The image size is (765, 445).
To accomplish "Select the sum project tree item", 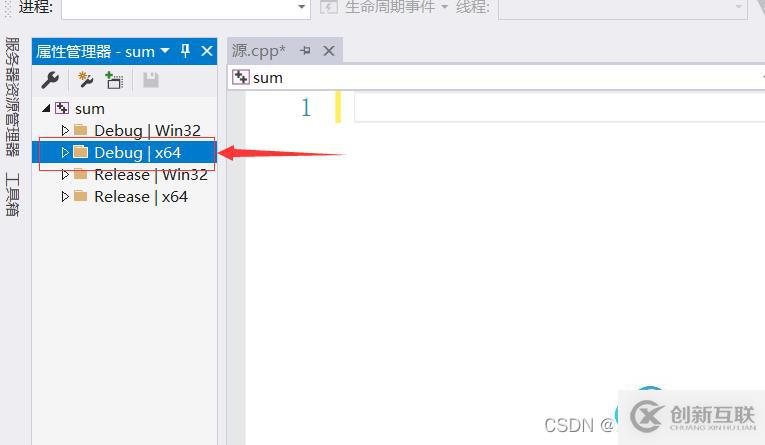I will 89,108.
